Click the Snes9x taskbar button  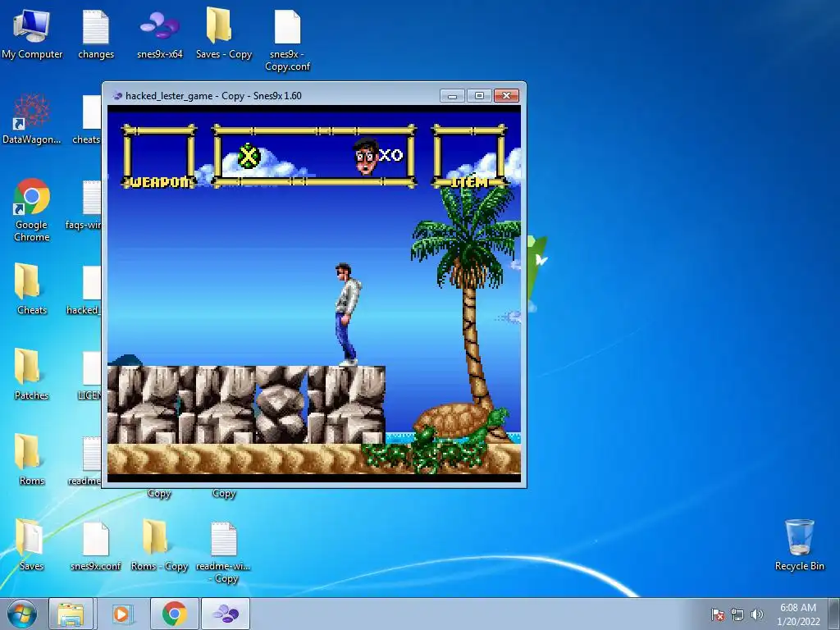coord(226,614)
